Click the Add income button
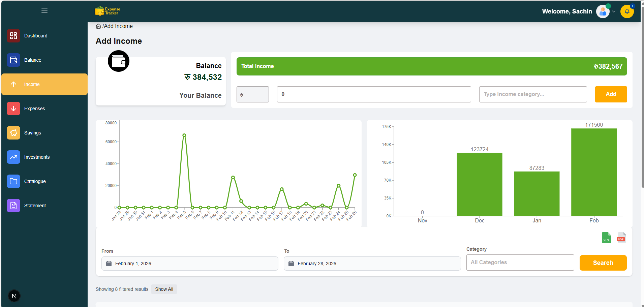644x307 pixels. coord(611,94)
